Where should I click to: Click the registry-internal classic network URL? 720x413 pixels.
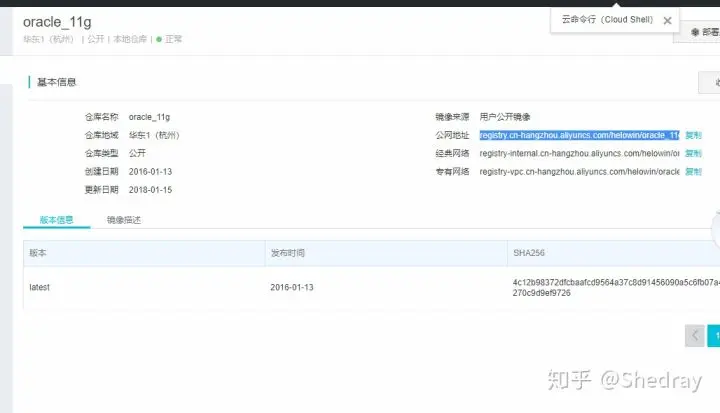(579, 153)
